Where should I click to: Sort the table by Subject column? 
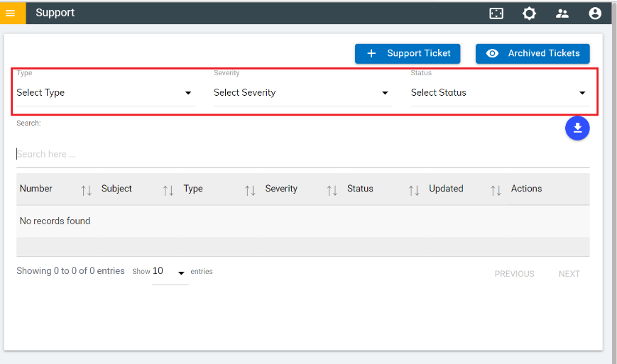pos(168,190)
